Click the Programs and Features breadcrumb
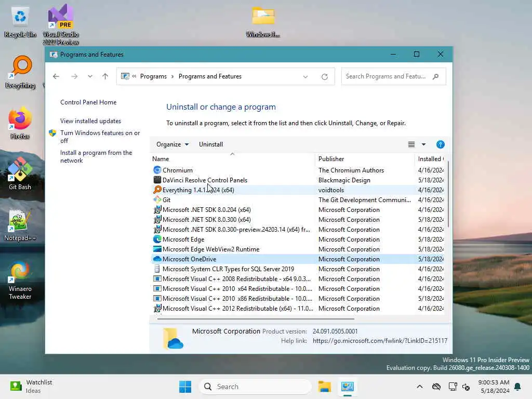532x399 pixels. [210, 76]
